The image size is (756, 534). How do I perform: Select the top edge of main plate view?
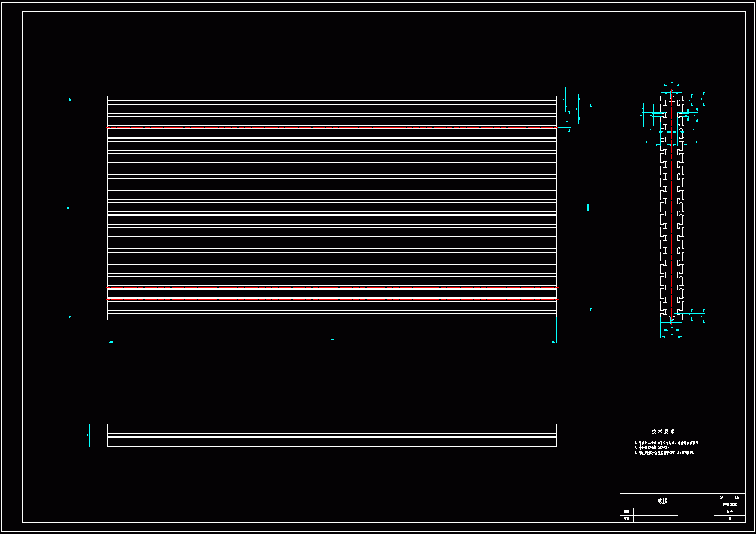tap(332, 96)
